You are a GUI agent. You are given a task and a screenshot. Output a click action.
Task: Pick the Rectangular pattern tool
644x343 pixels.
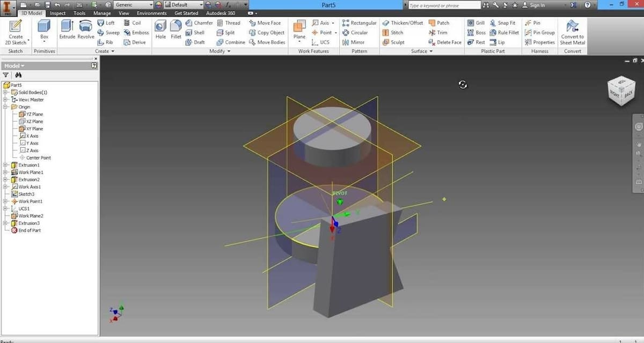coord(360,23)
